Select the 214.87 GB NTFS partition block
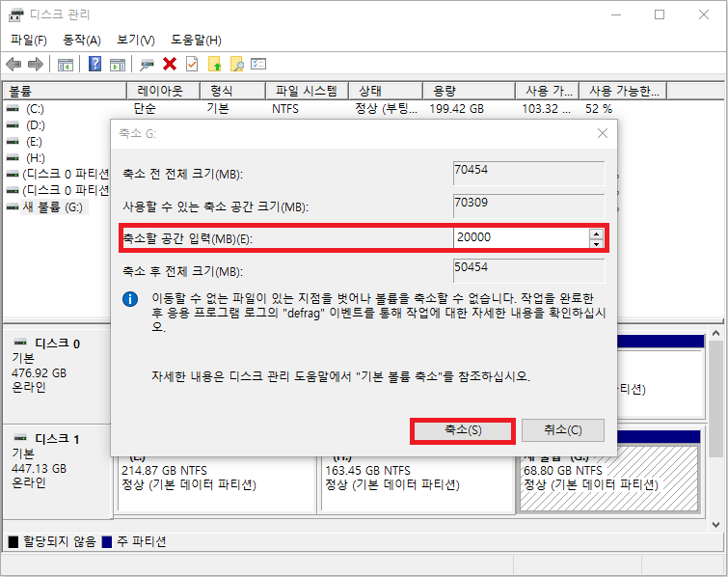728x577 pixels. pyautogui.click(x=215, y=484)
